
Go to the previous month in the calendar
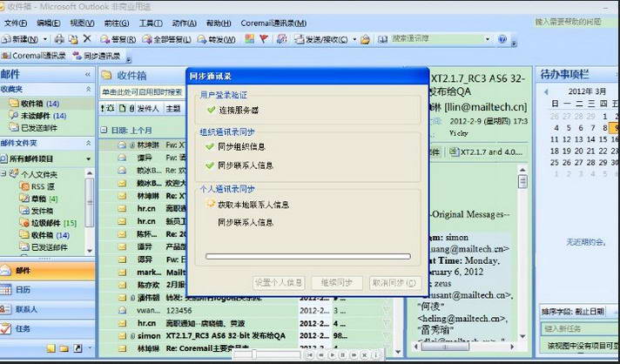click(x=546, y=91)
